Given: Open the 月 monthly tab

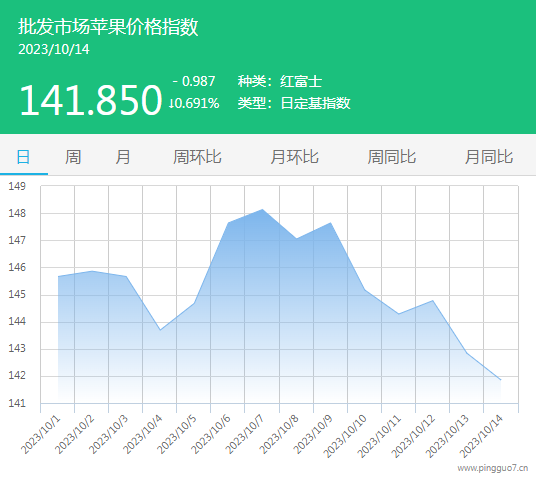Looking at the screenshot, I should click(x=123, y=157).
